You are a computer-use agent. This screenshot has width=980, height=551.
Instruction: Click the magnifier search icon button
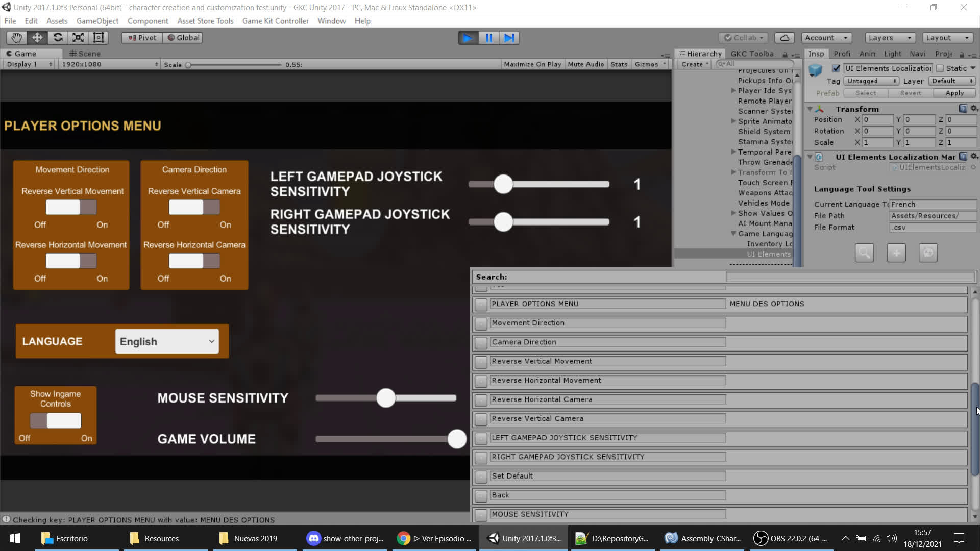coord(864,253)
